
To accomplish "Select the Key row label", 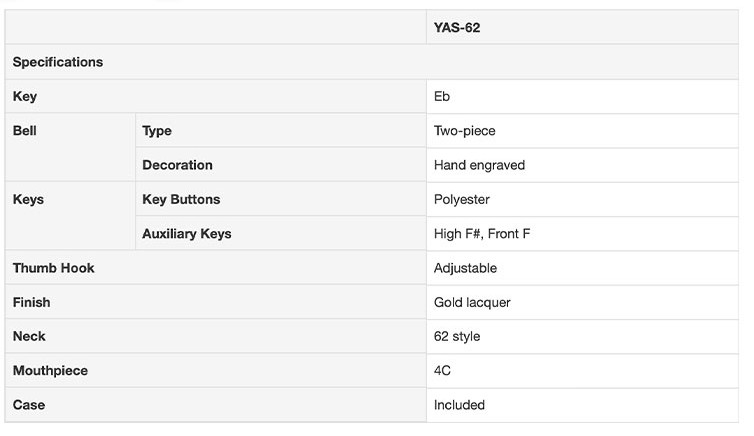I will coord(25,97).
